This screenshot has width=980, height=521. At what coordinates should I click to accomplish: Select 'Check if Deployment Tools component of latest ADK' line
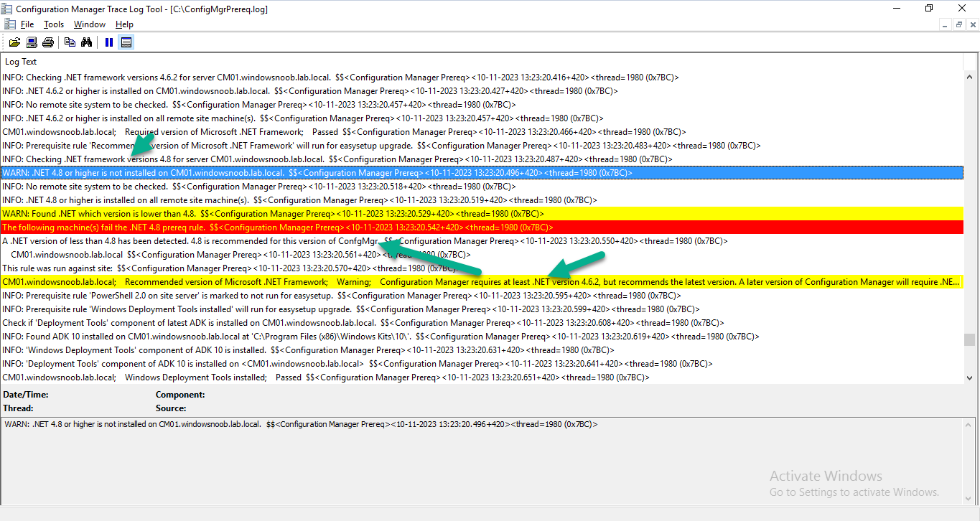coord(482,323)
